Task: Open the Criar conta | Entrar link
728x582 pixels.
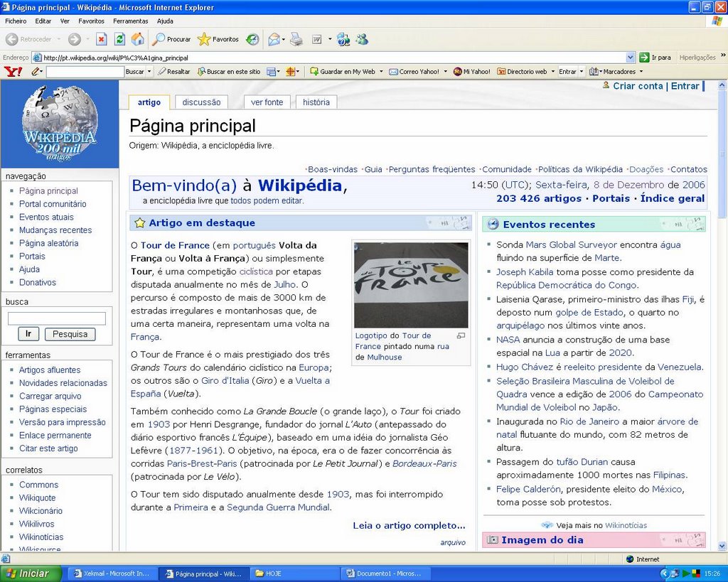Action: (656, 86)
